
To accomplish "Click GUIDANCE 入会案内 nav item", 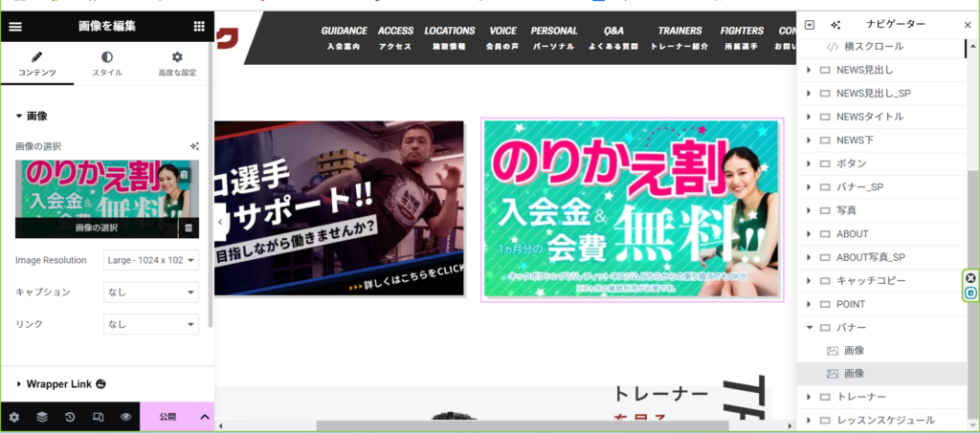I will (x=344, y=37).
